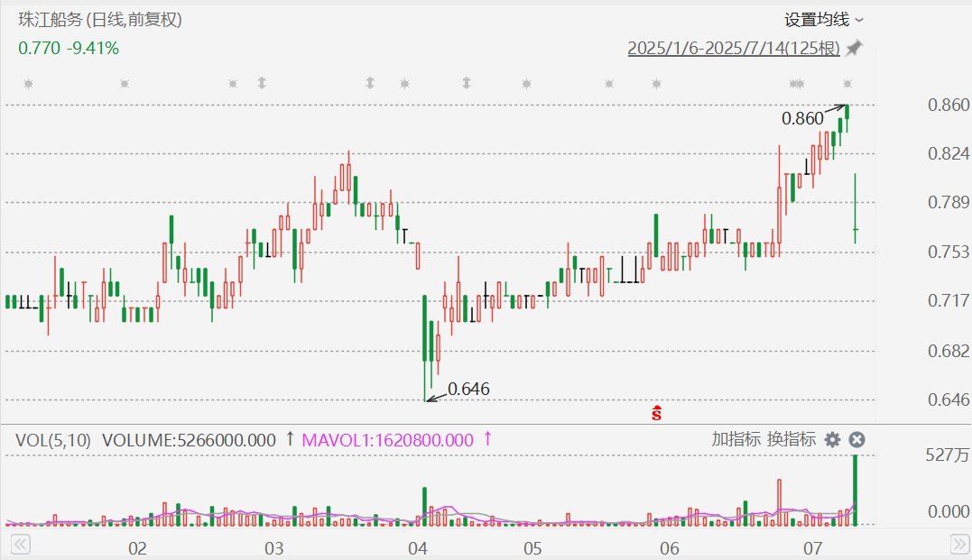
Task: Select the 0.860 high price annotation
Action: [802, 118]
